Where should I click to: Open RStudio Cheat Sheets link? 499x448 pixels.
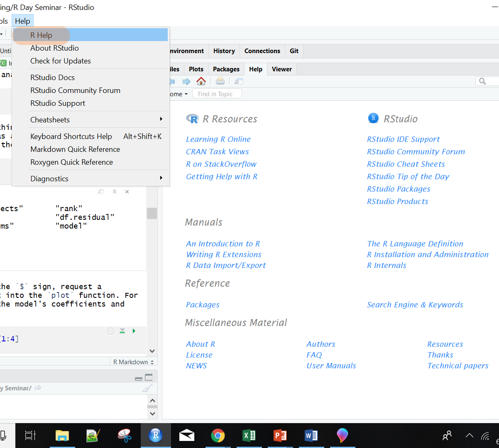[406, 164]
